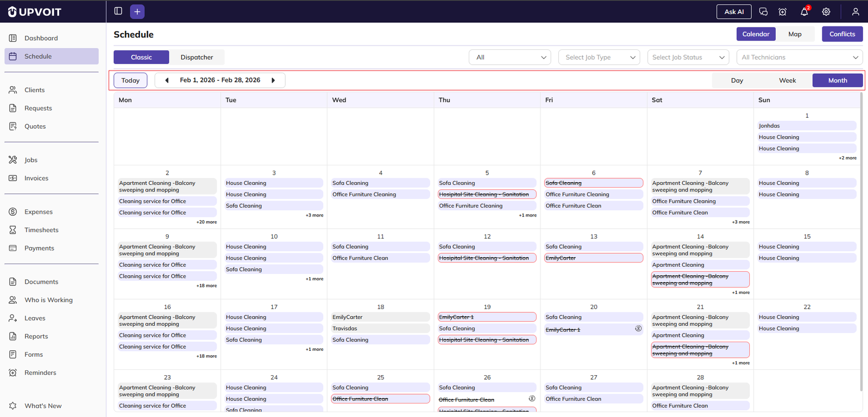Collapse the sidebar panel icon

tap(118, 11)
